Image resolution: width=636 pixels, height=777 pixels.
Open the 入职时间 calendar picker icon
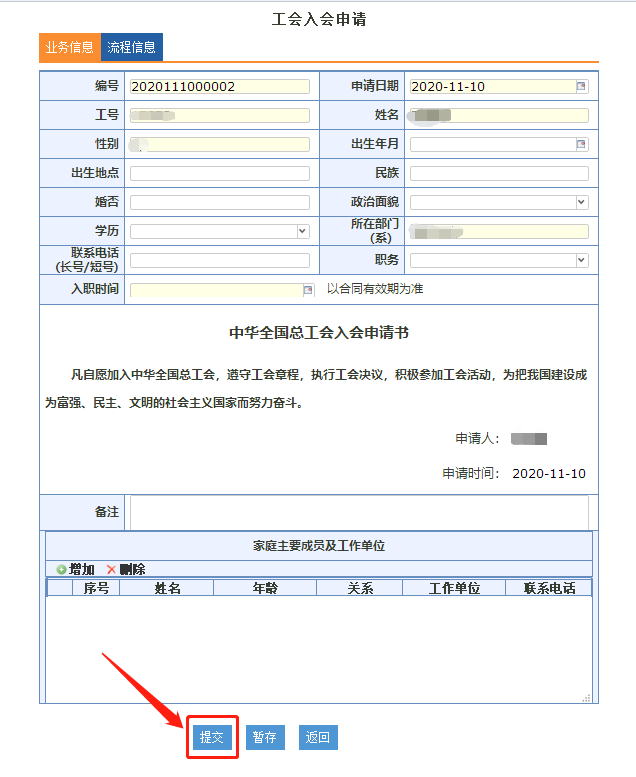pos(308,290)
